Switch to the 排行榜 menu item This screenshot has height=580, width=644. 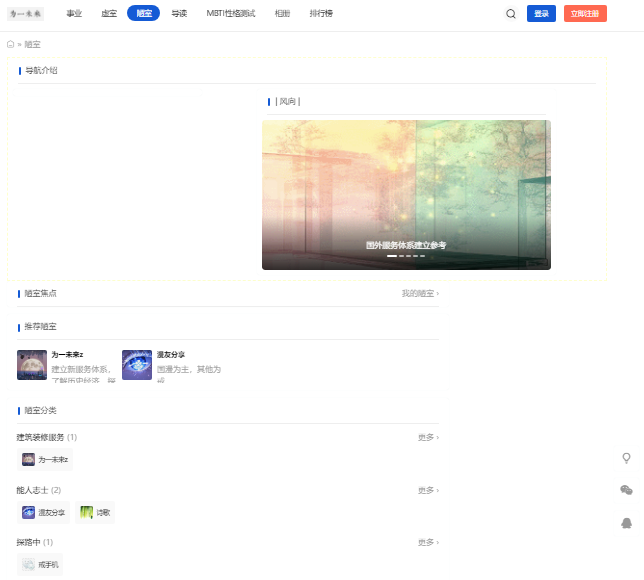321,14
